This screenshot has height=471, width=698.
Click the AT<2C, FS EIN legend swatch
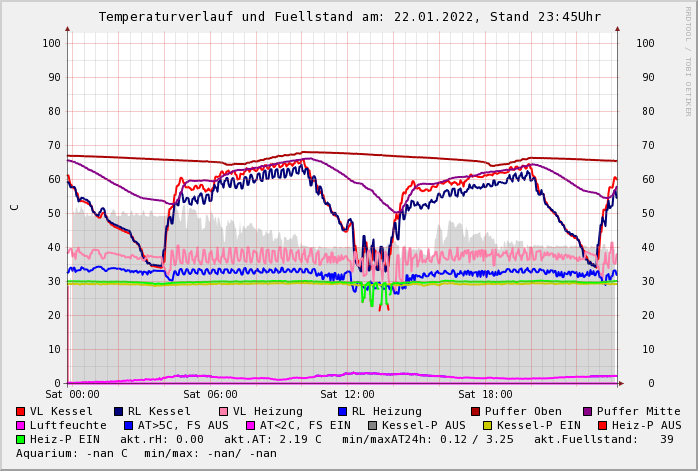[x=250, y=426]
